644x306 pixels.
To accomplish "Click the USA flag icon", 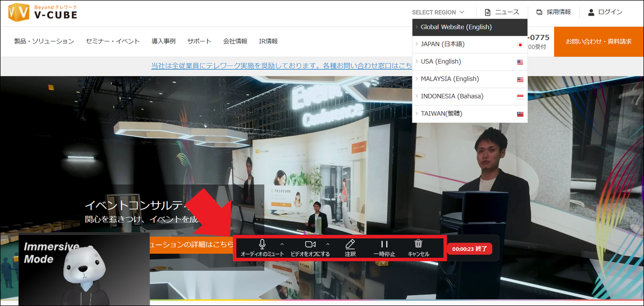I will tap(520, 62).
